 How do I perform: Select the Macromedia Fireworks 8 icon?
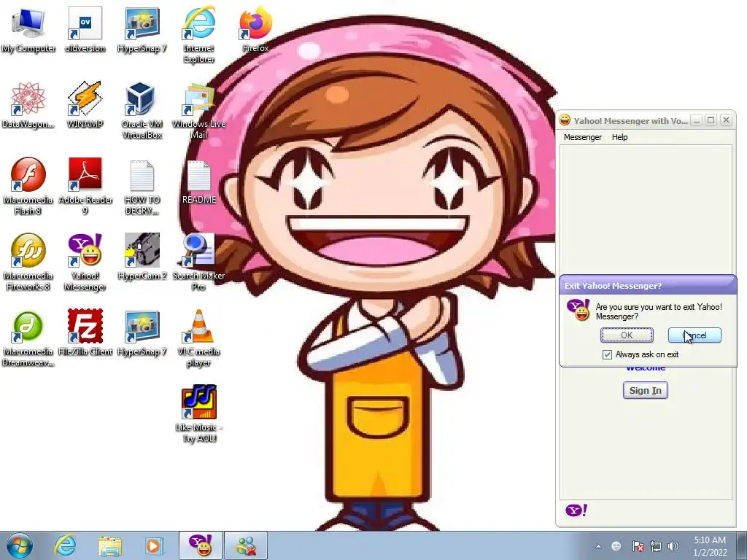point(28,262)
